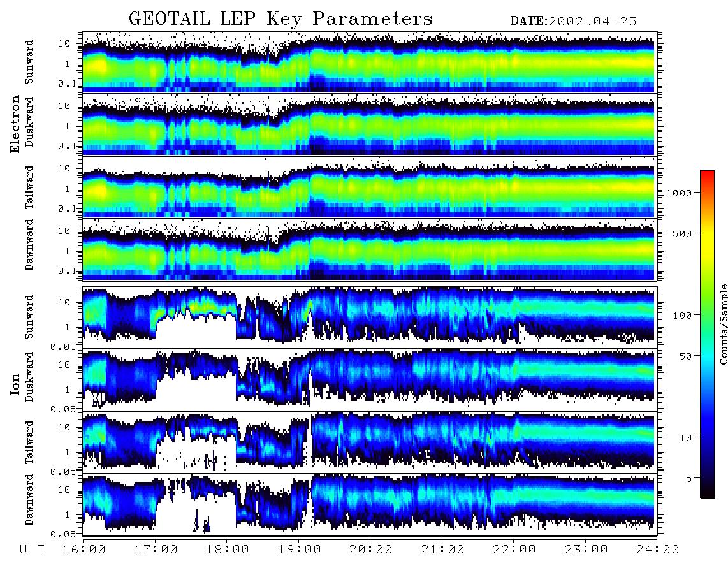Click the 23:00 time tick label

[x=586, y=550]
